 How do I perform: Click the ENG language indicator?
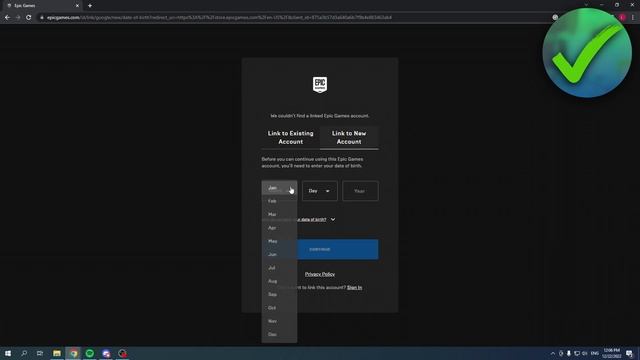[x=595, y=353]
